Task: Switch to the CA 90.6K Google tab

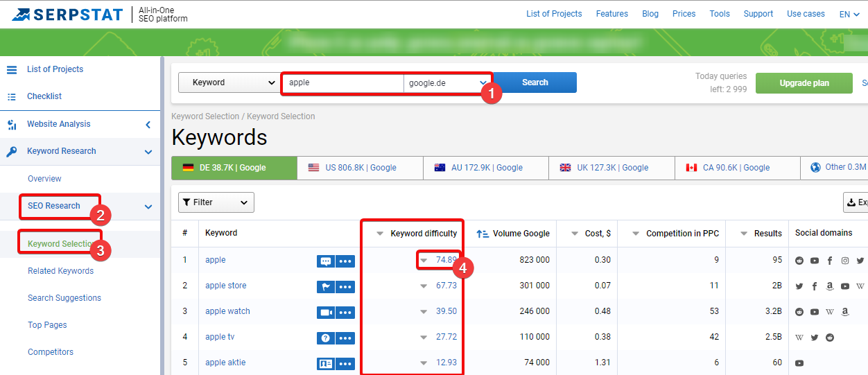Action: [738, 168]
